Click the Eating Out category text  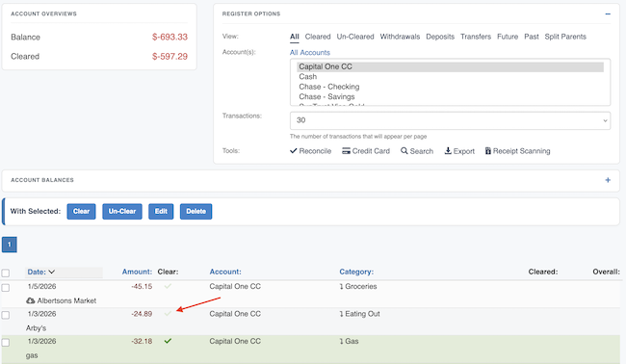[362, 314]
